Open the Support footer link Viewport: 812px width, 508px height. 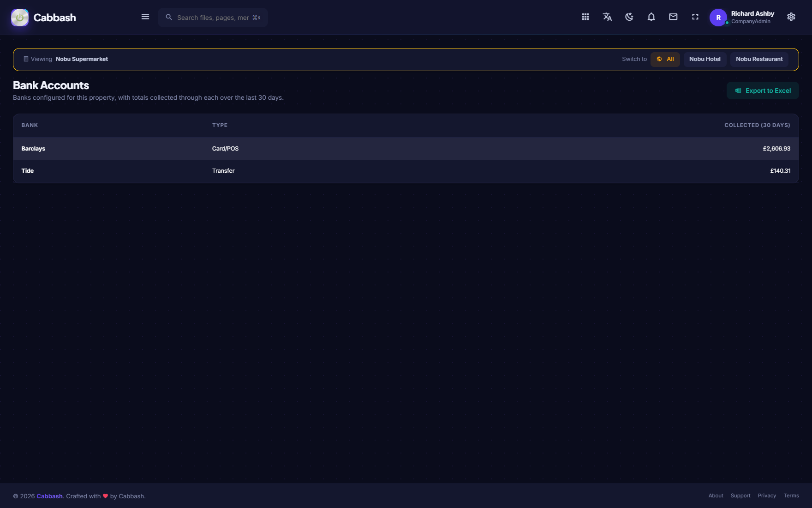pos(740,496)
